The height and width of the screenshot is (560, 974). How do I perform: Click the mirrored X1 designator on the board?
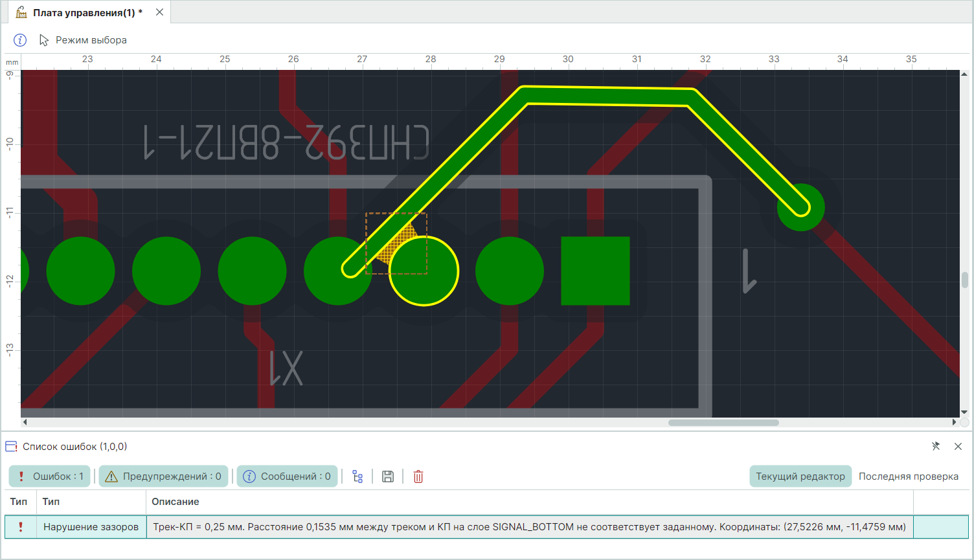pyautogui.click(x=286, y=368)
